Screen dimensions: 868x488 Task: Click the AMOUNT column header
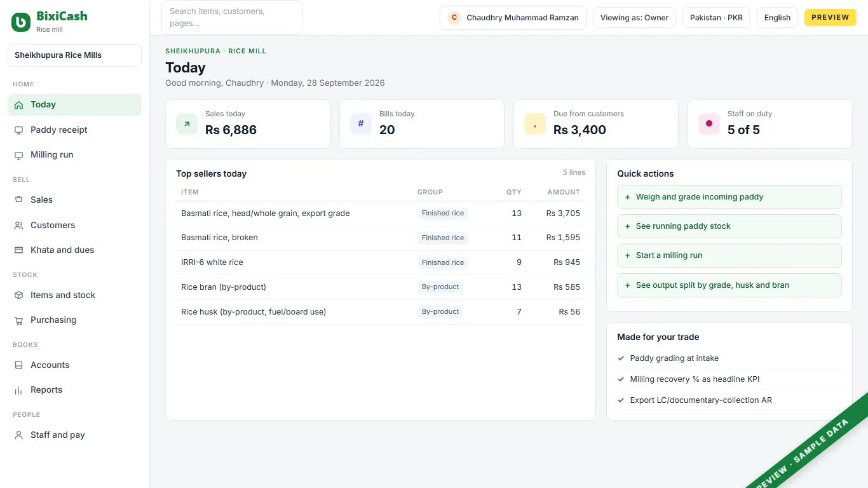click(564, 192)
